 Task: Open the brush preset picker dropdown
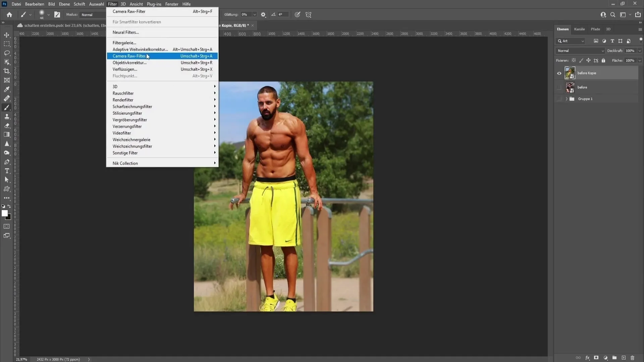click(48, 14)
